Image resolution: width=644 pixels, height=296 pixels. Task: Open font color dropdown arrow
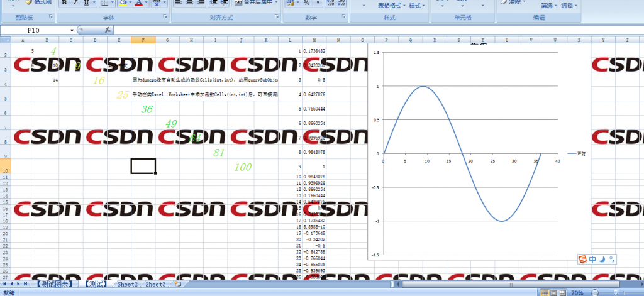pos(146,3)
